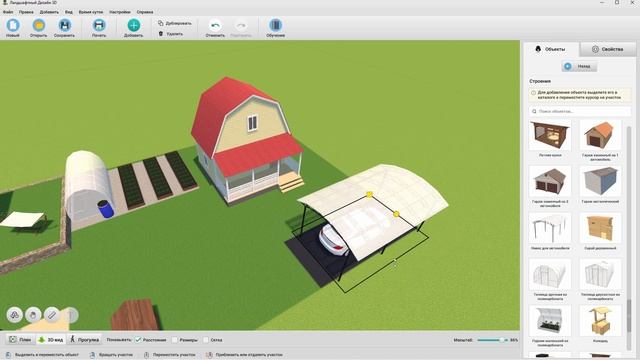Switch to the Objects tab

coord(551,49)
